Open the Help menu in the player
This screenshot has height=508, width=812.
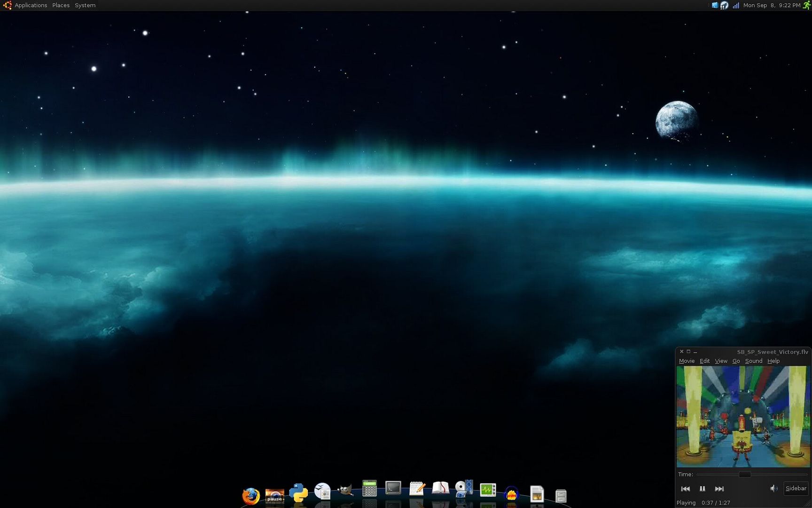pos(773,361)
